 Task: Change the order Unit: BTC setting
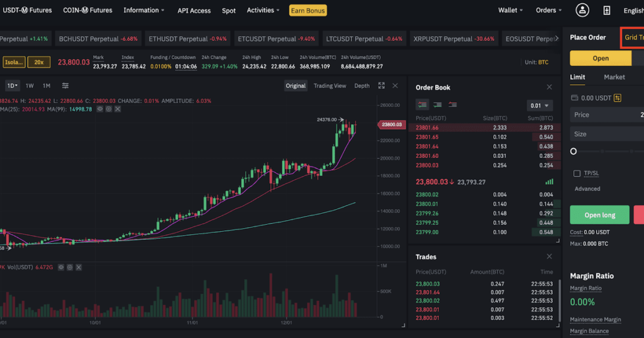point(536,62)
